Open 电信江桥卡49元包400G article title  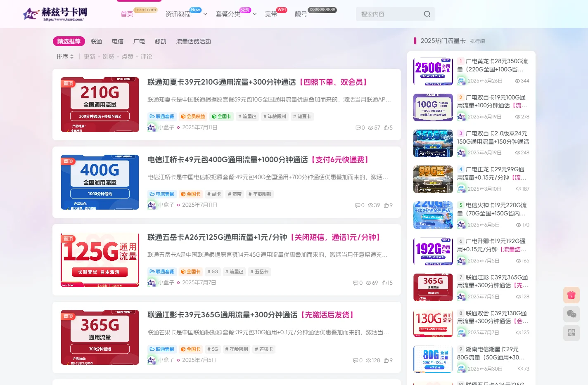pyautogui.click(x=258, y=160)
